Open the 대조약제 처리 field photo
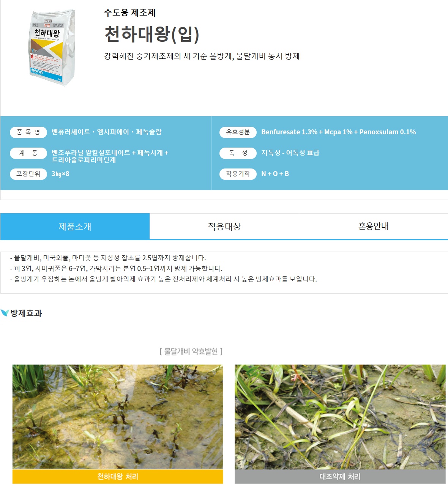The height and width of the screenshot is (491, 448). coord(340,417)
